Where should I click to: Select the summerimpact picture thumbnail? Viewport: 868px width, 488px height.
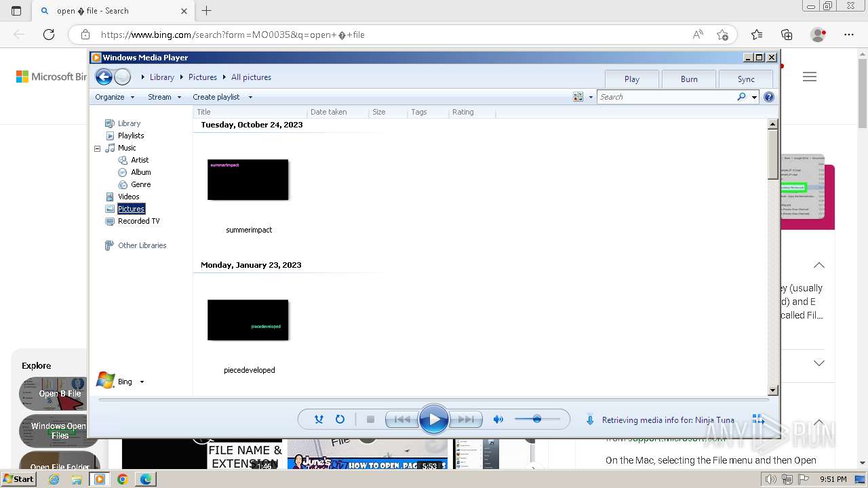[x=248, y=180]
